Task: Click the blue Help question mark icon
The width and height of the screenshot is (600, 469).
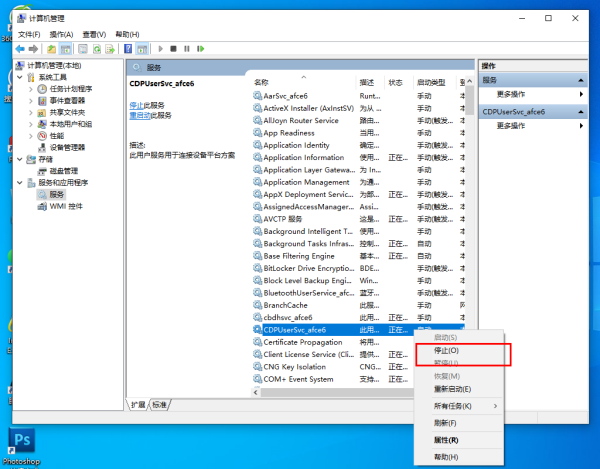Action: (128, 49)
